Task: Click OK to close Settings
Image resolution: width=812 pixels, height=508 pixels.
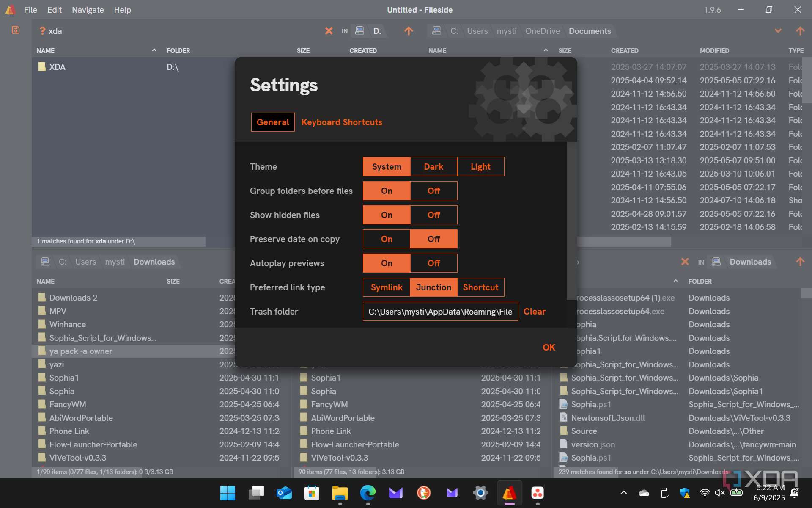Action: click(x=549, y=348)
